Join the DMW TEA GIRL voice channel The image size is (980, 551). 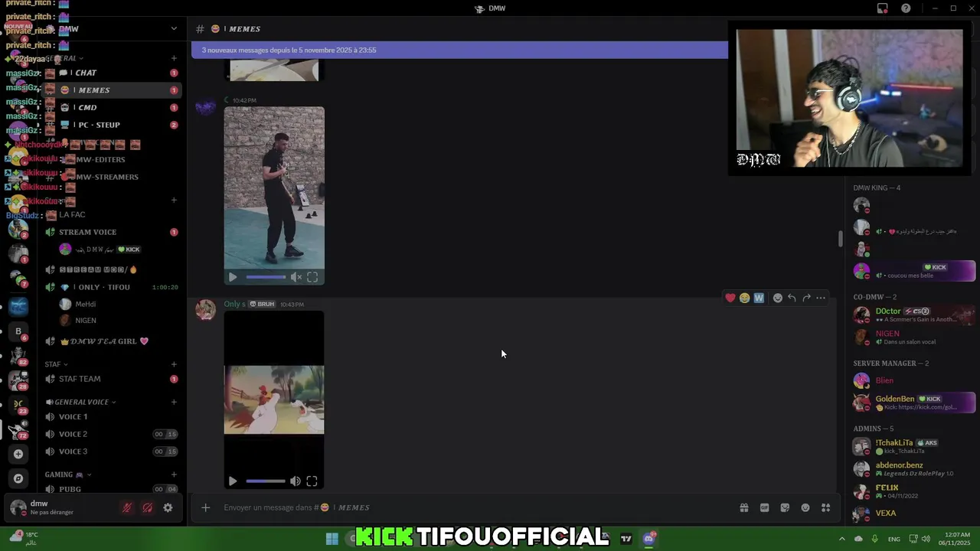pos(113,341)
